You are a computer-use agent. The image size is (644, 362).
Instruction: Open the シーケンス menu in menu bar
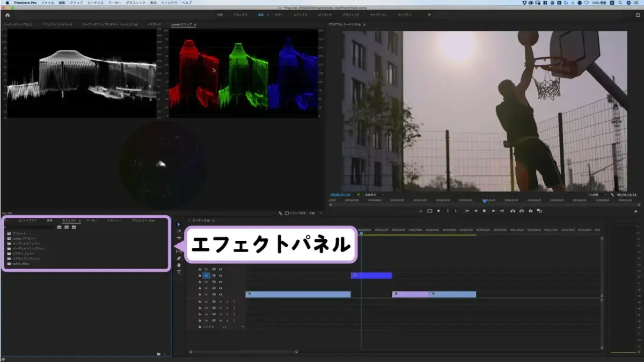pos(96,3)
